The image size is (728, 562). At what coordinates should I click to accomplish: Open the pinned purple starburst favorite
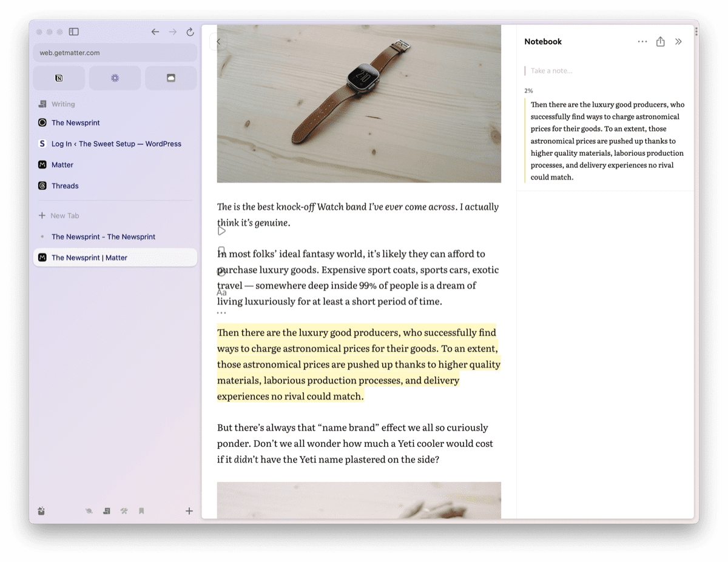click(115, 78)
